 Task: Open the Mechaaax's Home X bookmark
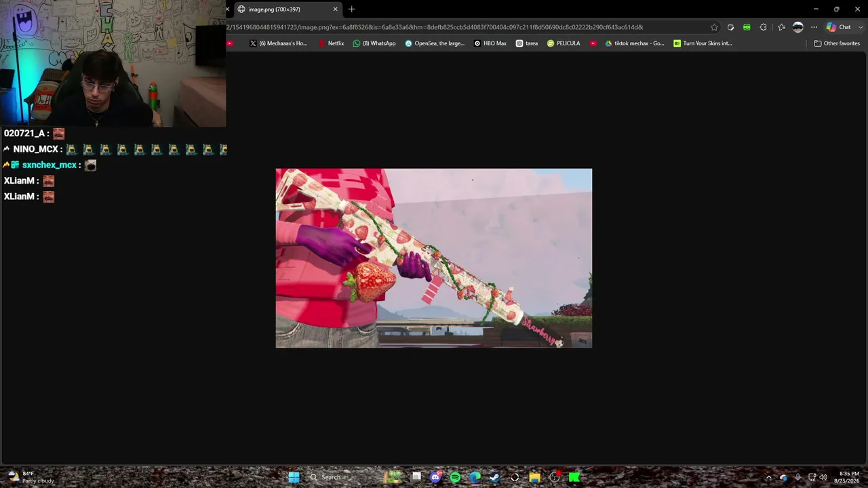(279, 43)
